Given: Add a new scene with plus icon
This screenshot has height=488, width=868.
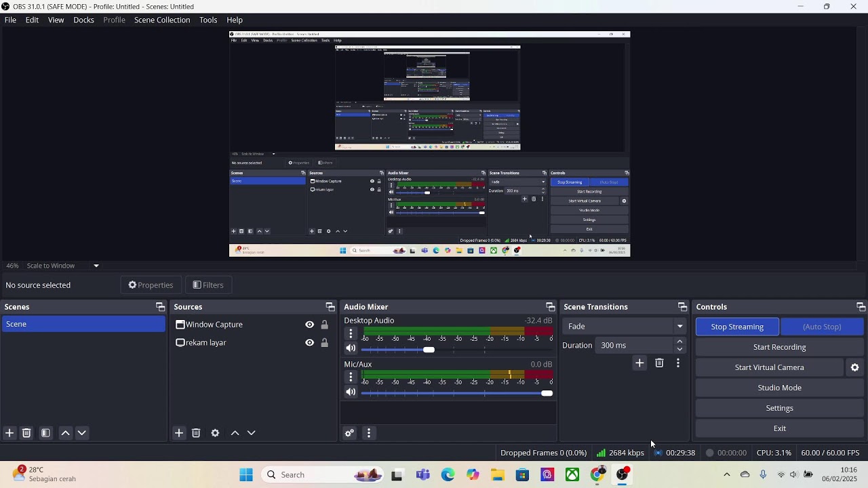Looking at the screenshot, I should click(x=9, y=433).
